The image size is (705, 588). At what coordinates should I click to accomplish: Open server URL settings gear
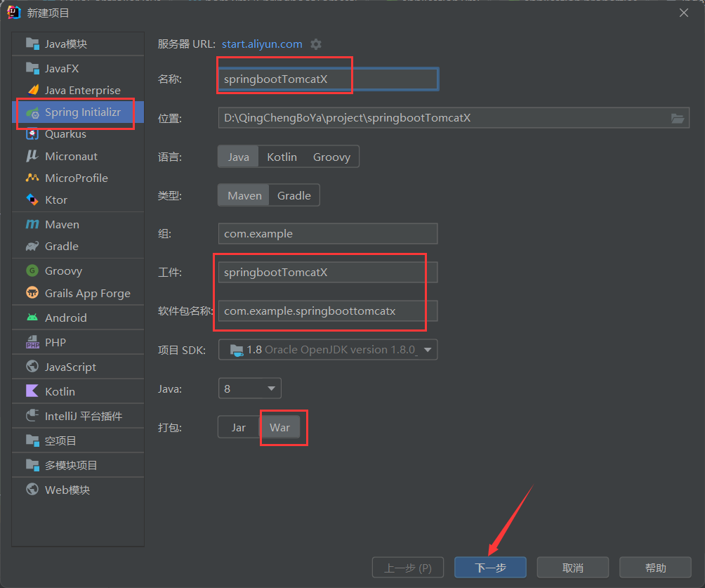coord(316,44)
